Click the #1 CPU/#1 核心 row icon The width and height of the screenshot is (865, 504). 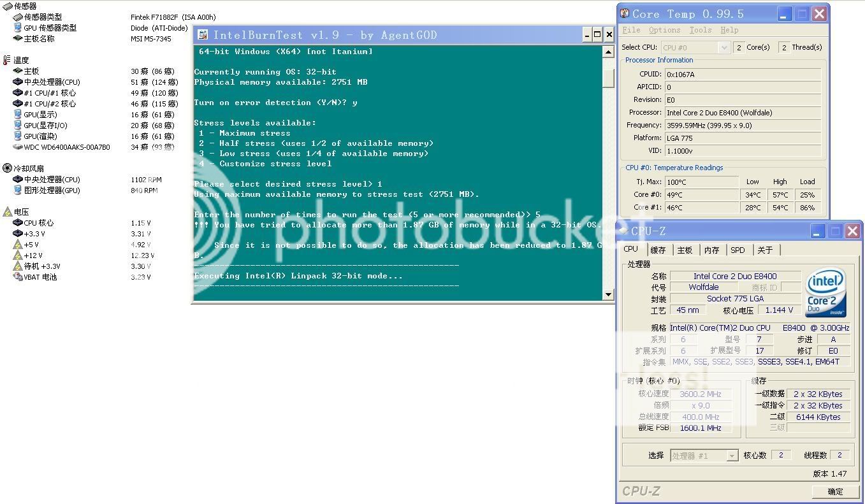pyautogui.click(x=18, y=92)
